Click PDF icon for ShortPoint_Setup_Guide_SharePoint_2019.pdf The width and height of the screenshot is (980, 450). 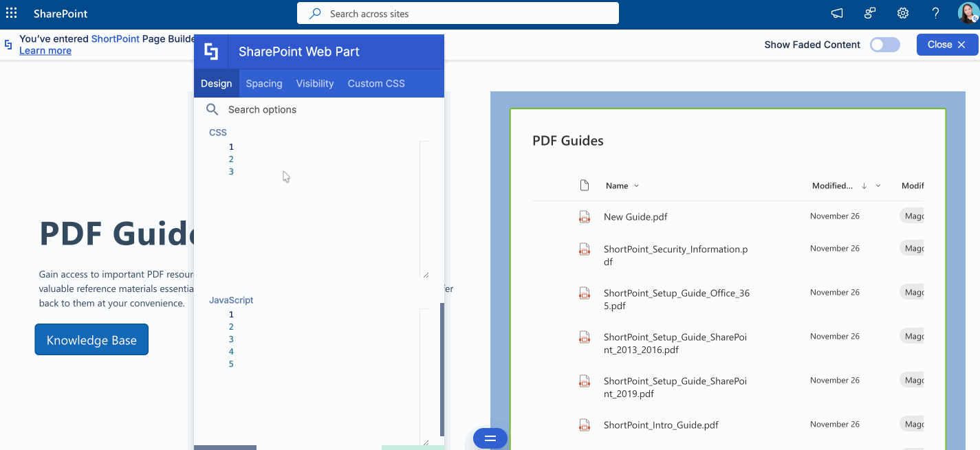pos(585,381)
